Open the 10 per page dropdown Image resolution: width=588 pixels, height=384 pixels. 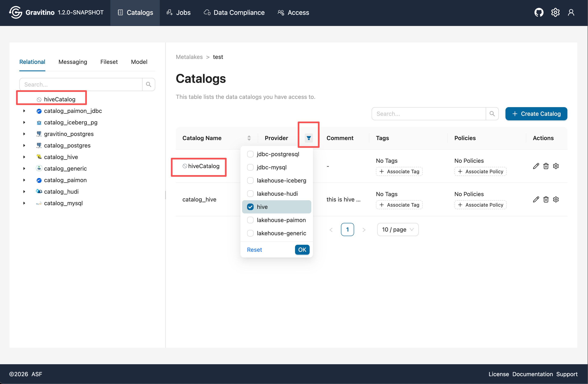[x=398, y=229]
